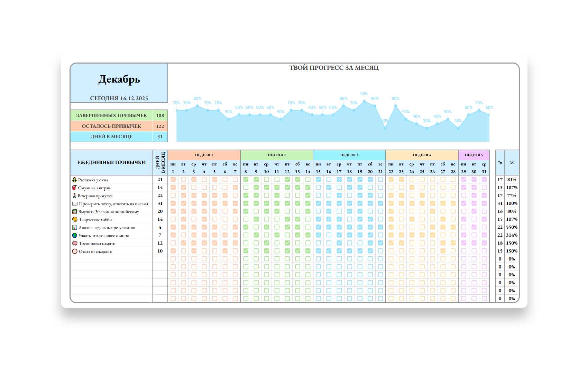Select the brain icon for Тренировка памяти
This screenshot has width=588, height=380.
coord(75,243)
